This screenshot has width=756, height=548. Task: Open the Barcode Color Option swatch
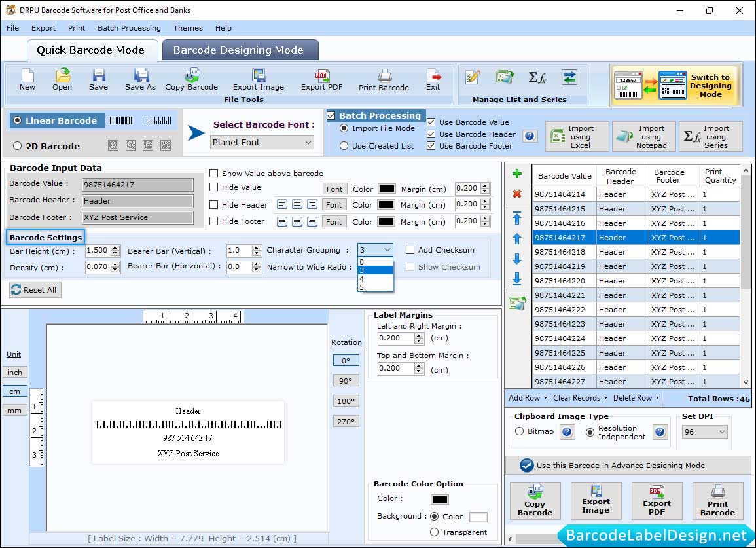[440, 500]
